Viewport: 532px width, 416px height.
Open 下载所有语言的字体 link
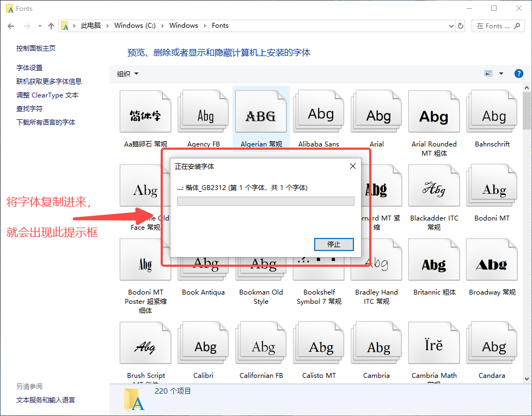[x=46, y=122]
